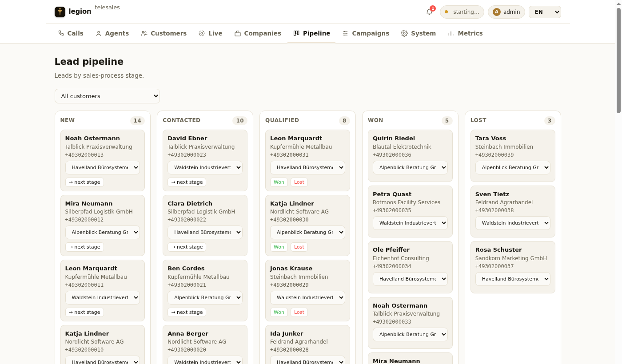Mark Jonas Krause lead as Won
622x364 pixels.
[x=279, y=312]
